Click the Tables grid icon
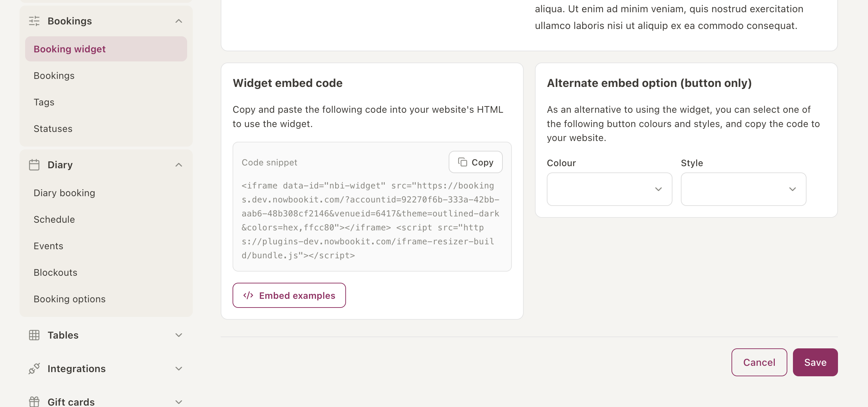868x407 pixels. (x=34, y=335)
